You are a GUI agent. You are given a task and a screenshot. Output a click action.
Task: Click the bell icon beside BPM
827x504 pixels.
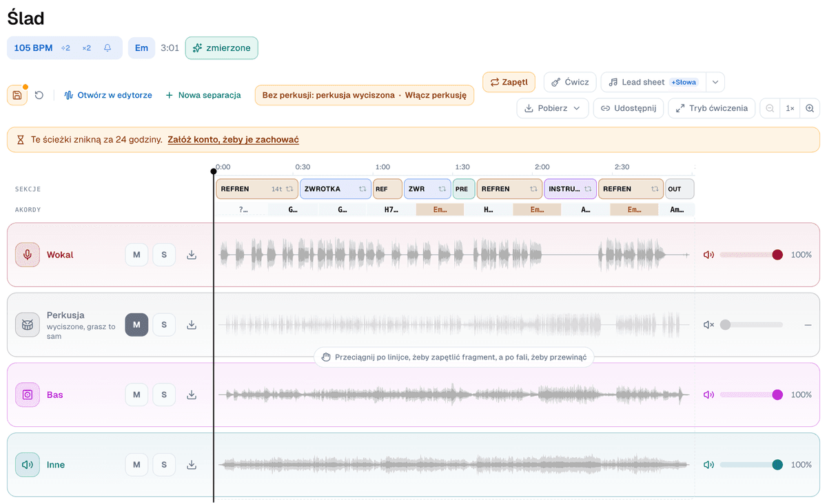point(108,48)
